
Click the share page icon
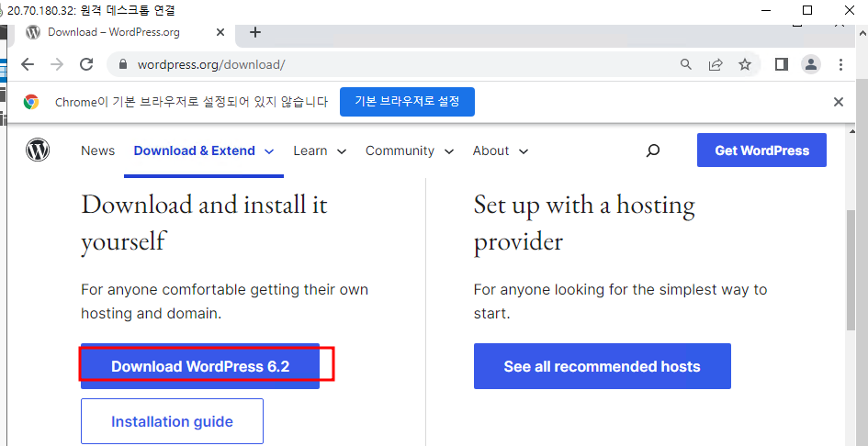tap(716, 65)
